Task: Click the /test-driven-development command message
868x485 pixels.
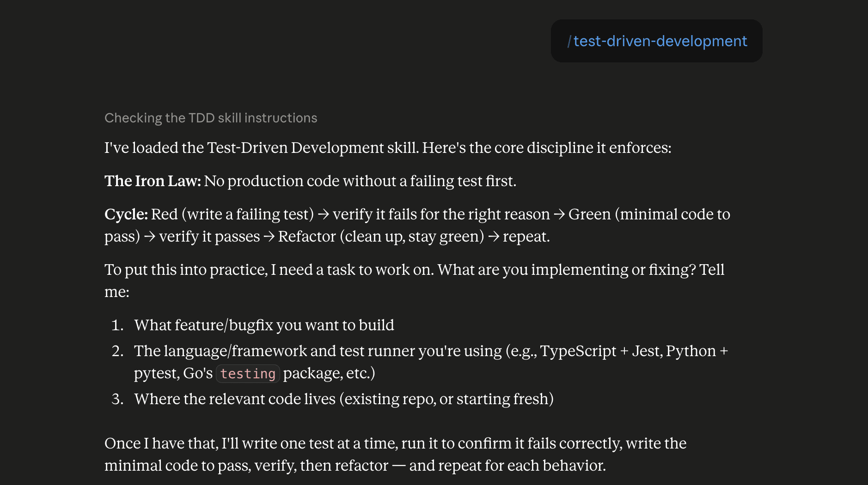Action: tap(656, 41)
